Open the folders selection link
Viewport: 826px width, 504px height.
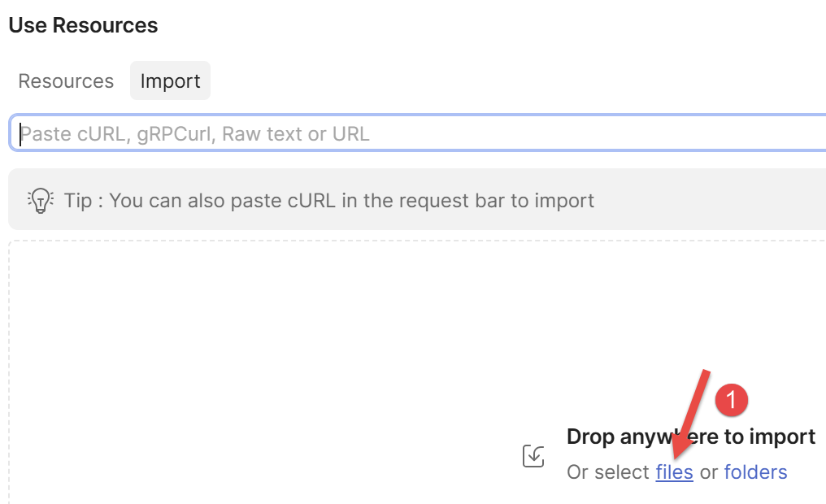(x=755, y=471)
